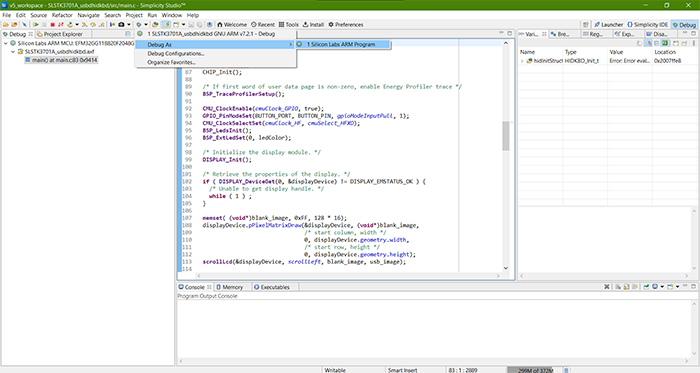Click the Welcome home button
700x373 pixels.
[x=232, y=25]
